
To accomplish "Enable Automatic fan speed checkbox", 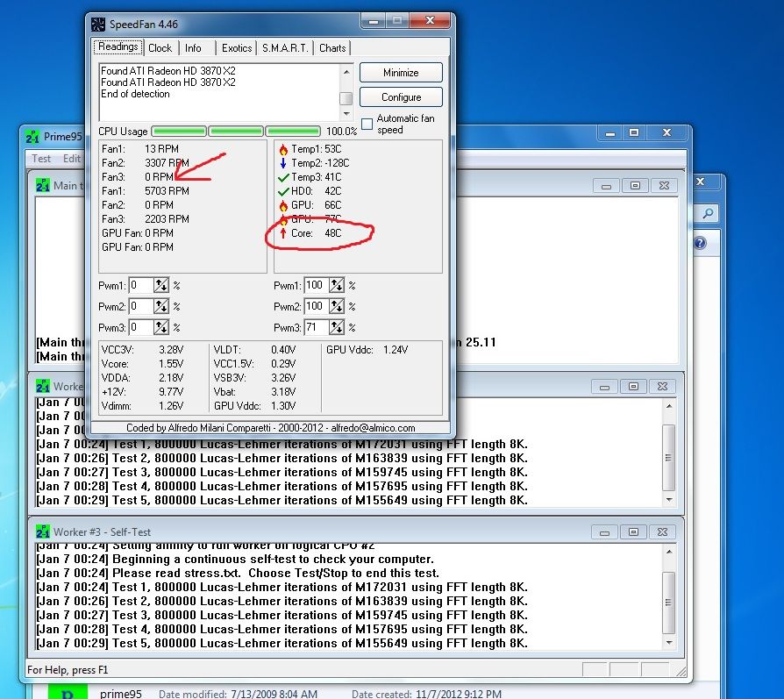I will point(367,124).
